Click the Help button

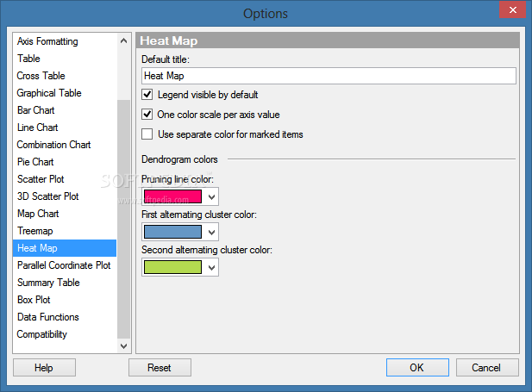point(44,368)
